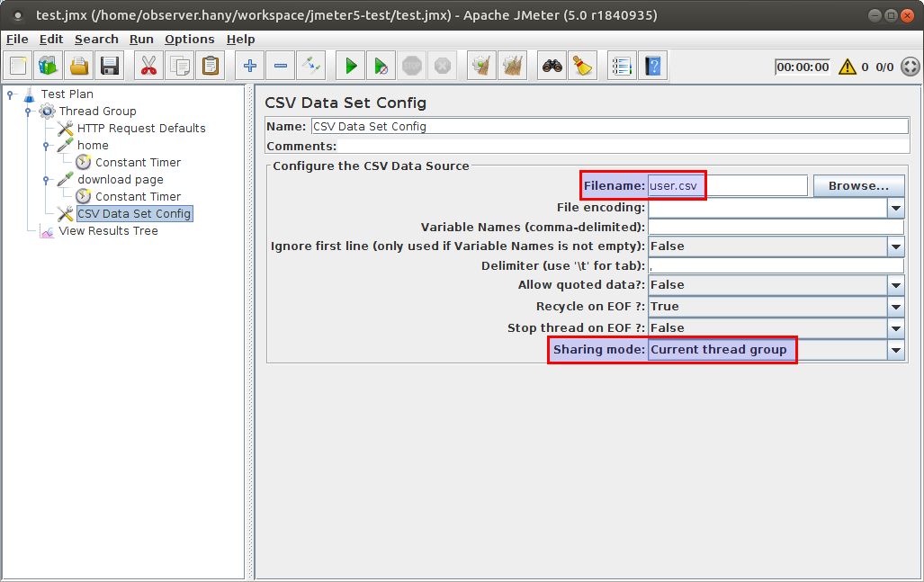Select View Results Tree in tree

tap(108, 231)
